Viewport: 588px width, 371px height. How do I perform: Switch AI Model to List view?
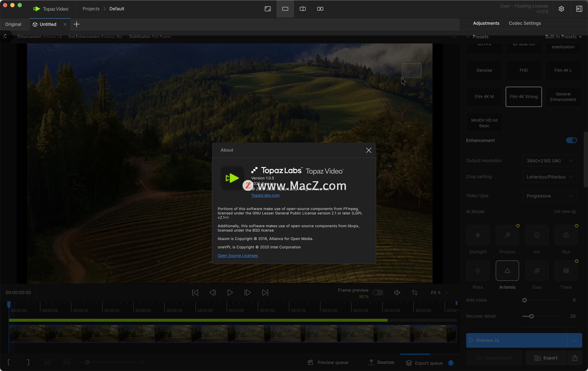564,212
